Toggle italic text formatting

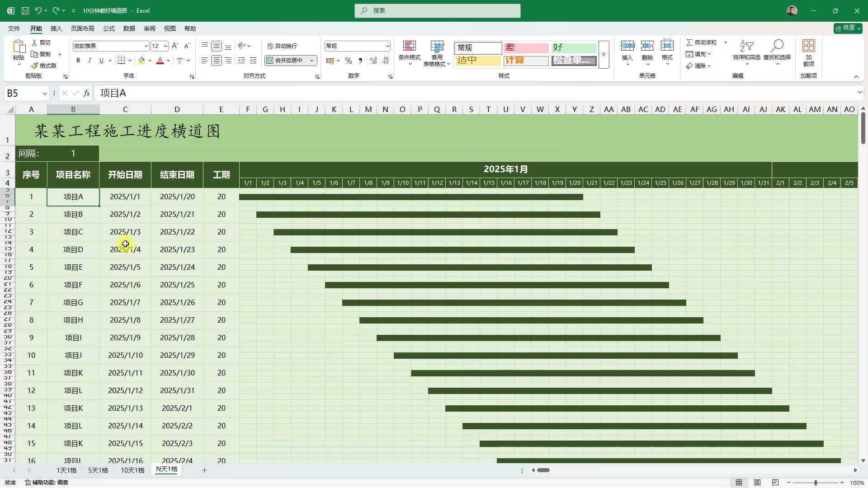coord(90,61)
